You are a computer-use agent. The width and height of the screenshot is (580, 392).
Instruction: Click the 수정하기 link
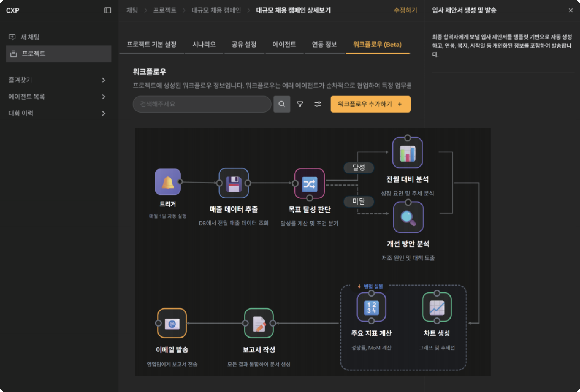pyautogui.click(x=405, y=10)
